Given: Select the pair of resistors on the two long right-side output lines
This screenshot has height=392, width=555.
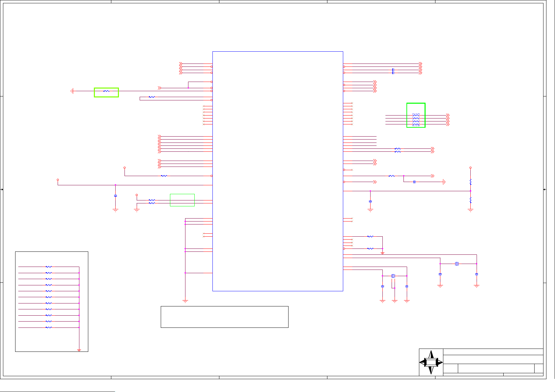Looking at the screenshot, I should tap(398, 150).
